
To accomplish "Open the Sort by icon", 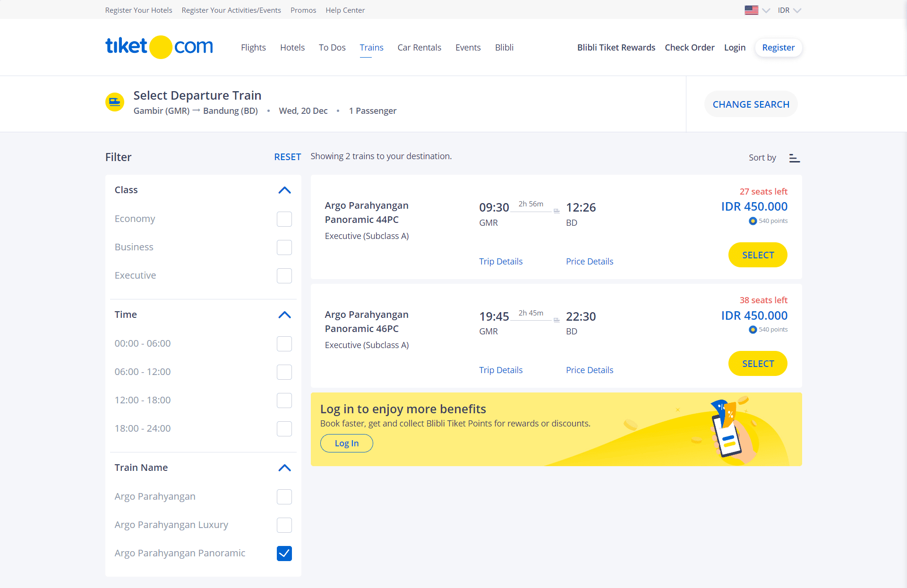I will (794, 158).
